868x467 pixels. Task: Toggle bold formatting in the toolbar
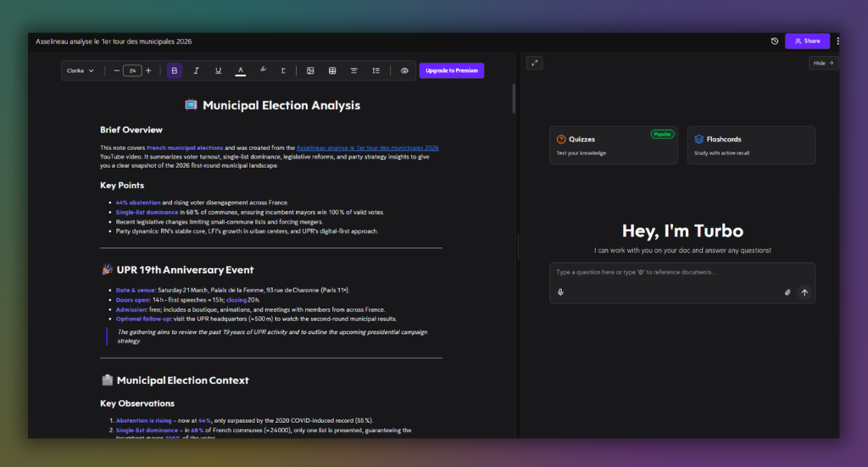click(x=175, y=70)
